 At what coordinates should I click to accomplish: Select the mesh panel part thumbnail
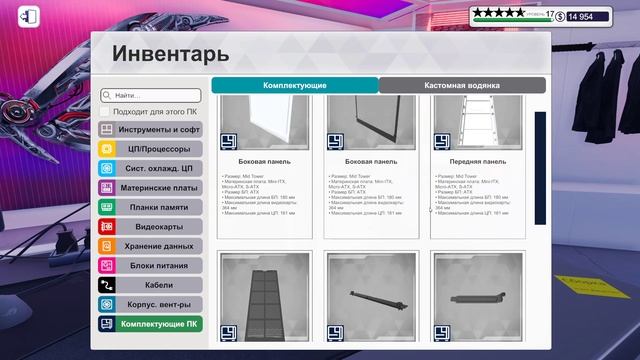point(264,297)
